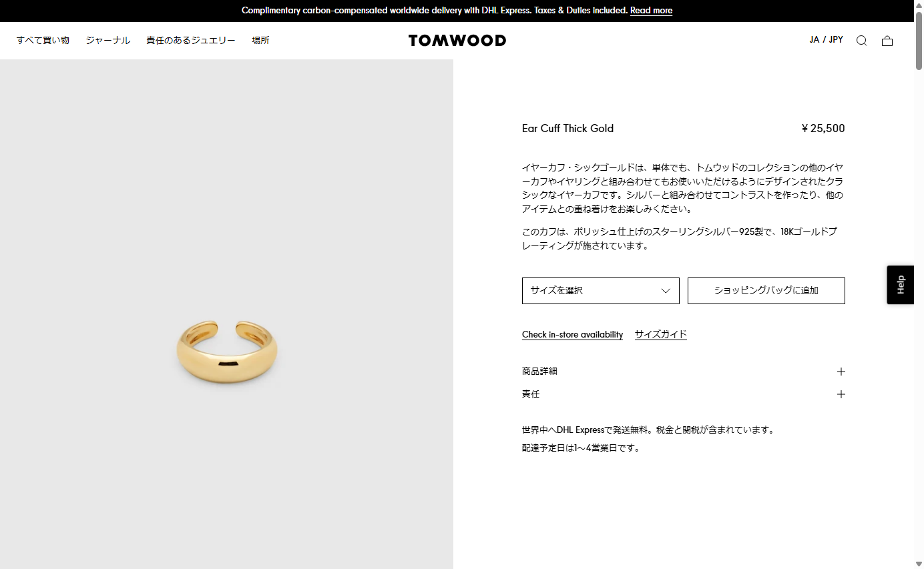Click the TOMWOOD logo

pos(457,41)
